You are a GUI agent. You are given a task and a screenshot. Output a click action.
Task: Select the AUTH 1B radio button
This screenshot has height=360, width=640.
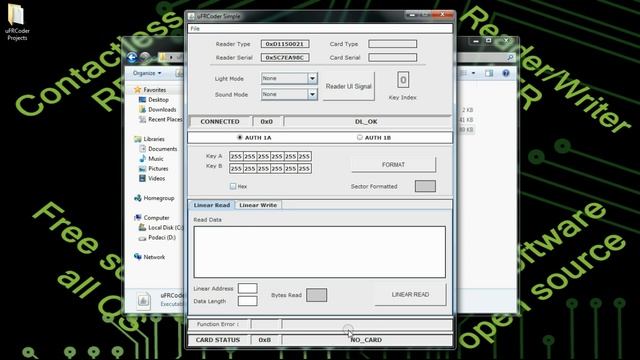360,138
